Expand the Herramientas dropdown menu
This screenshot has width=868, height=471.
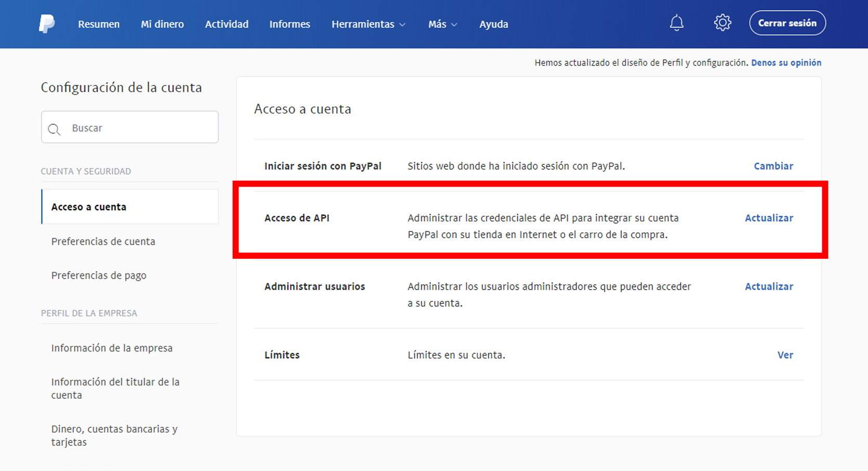[x=368, y=24]
